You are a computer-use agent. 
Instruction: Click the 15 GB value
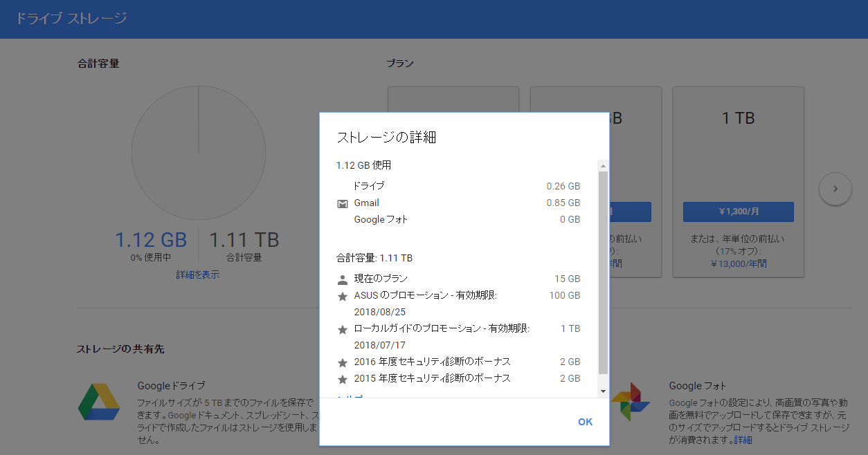pyautogui.click(x=568, y=279)
